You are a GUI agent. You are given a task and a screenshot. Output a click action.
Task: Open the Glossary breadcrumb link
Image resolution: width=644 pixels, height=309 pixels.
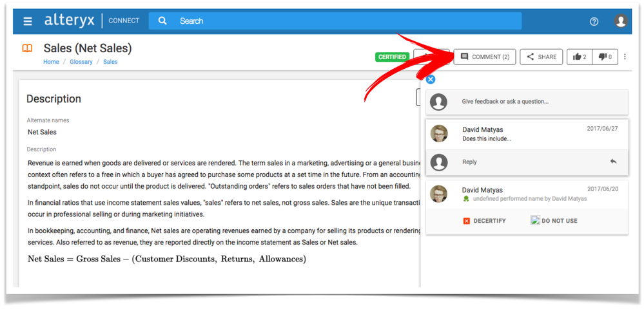[81, 62]
